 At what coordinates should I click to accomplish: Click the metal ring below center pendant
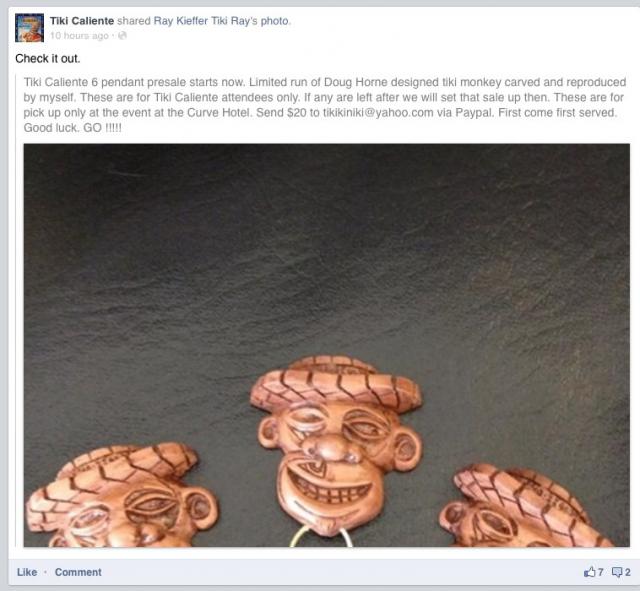(x=321, y=536)
